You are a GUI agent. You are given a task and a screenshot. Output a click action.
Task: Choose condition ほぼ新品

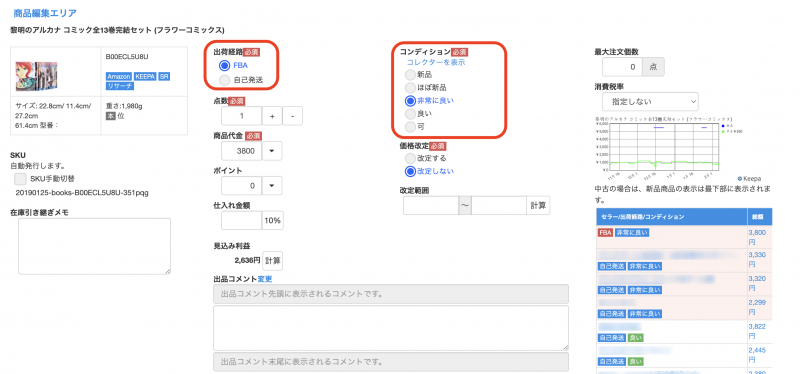410,87
